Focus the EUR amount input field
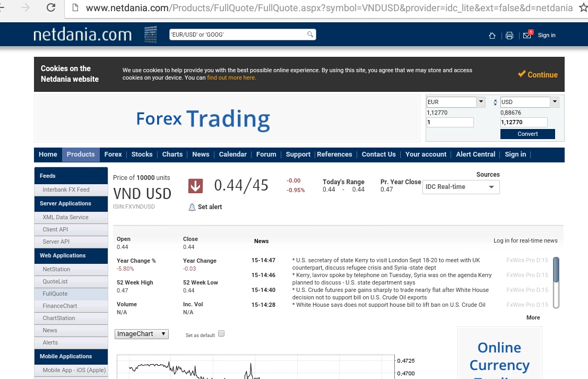Viewport: 588px width, 379px height. (450, 122)
